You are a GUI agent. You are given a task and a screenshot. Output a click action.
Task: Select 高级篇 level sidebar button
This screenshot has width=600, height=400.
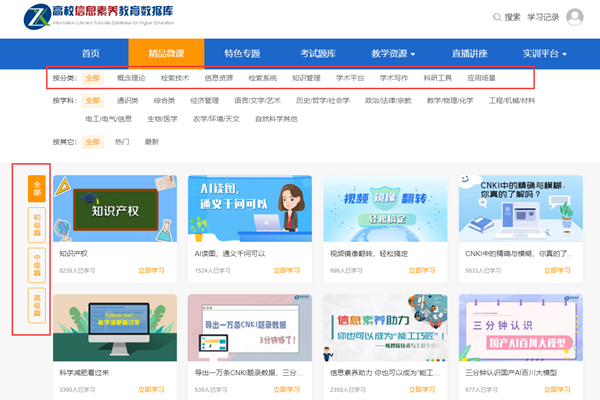37,305
